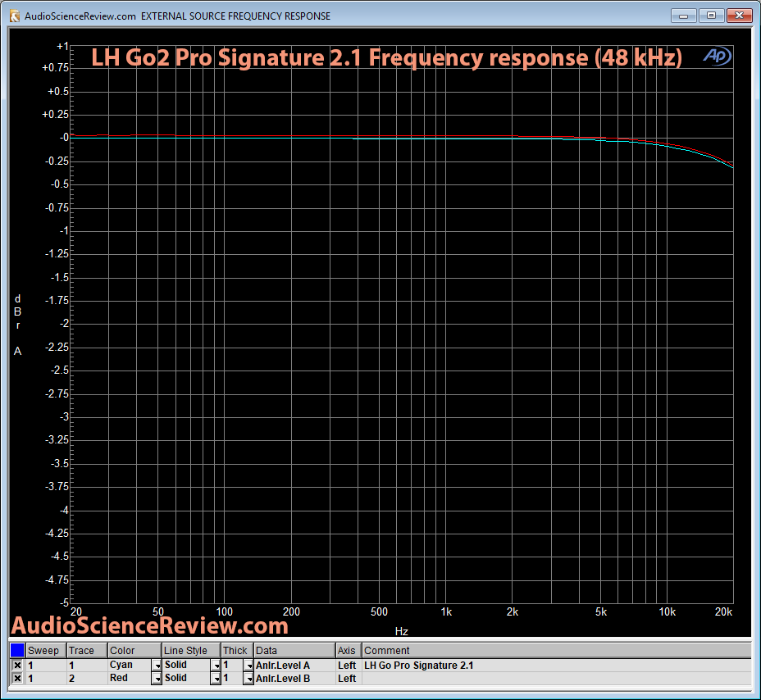The image size is (761, 700).
Task: Open thickness dropdown for Anlr.Level B row
Action: tap(248, 679)
